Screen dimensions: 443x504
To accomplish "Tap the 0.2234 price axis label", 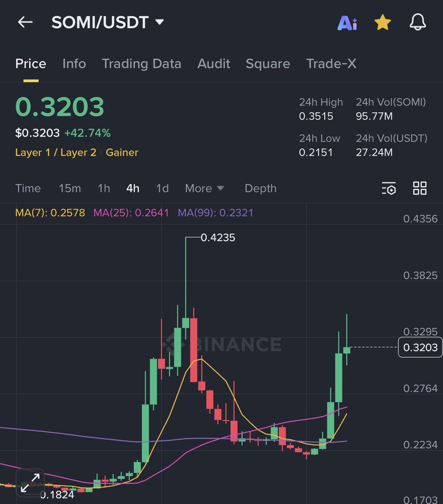I will pyautogui.click(x=420, y=445).
